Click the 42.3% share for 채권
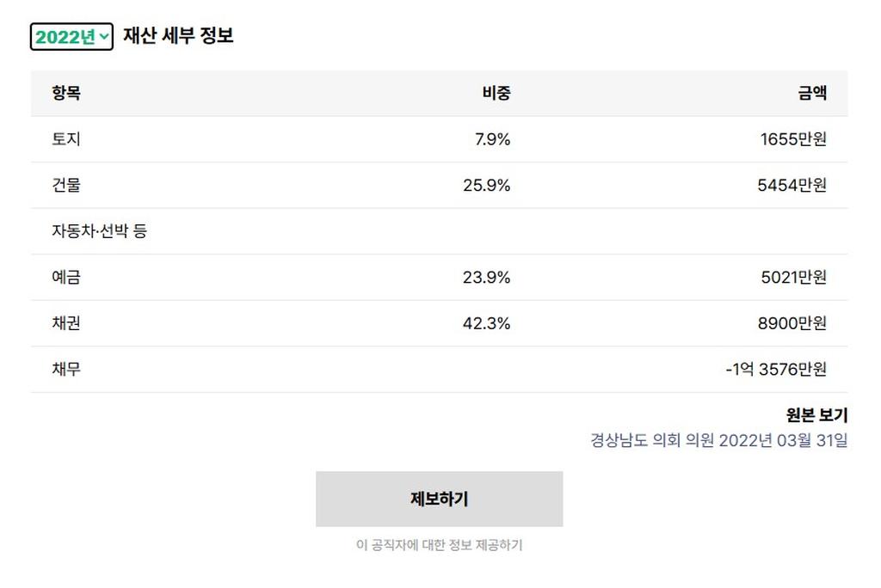Screen dimensions: 881x588 pyautogui.click(x=486, y=323)
